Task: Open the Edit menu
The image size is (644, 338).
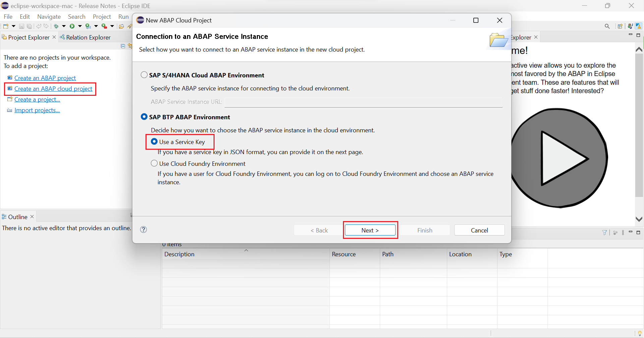Action: click(25, 17)
